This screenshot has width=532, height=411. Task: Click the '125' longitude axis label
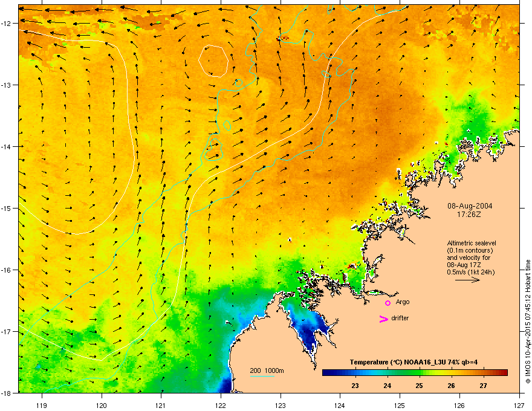tap(400, 405)
